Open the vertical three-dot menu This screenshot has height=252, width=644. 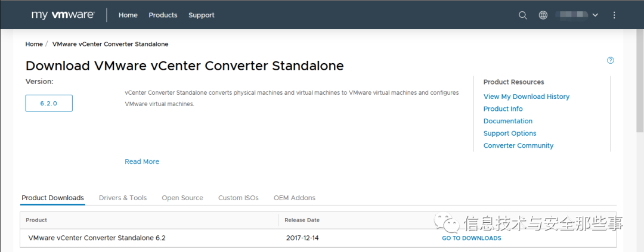click(x=614, y=15)
